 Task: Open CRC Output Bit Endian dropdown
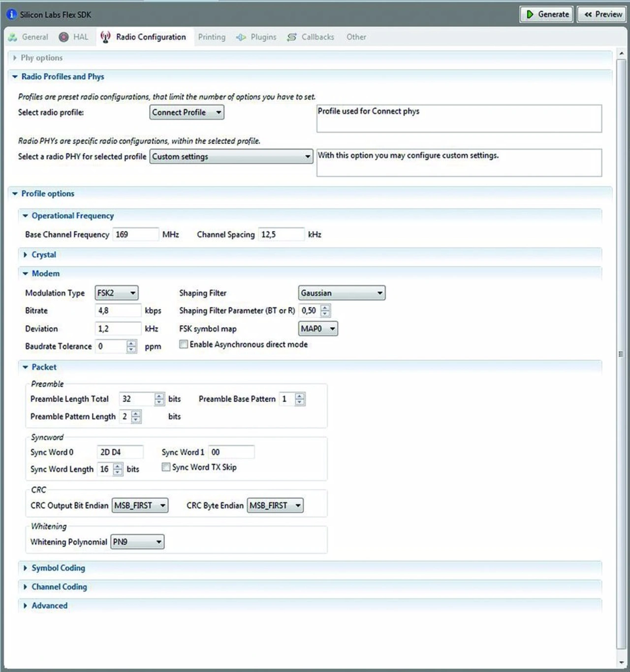140,505
